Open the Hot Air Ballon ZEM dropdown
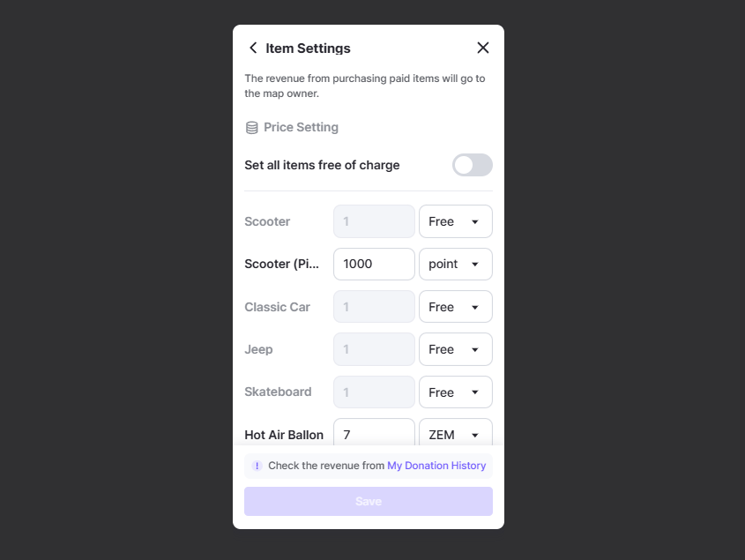Screen dimensions: 745x560 click(455, 434)
